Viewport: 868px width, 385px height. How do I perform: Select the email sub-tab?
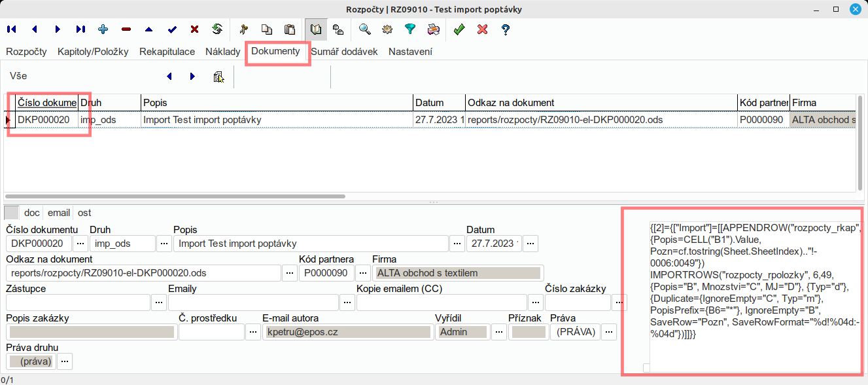(58, 213)
